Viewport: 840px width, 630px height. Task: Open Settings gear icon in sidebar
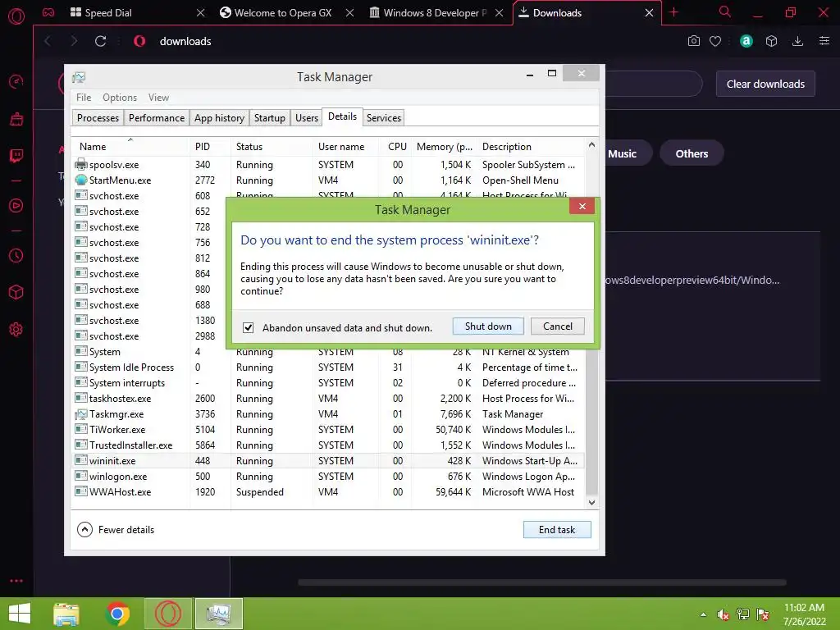point(16,330)
